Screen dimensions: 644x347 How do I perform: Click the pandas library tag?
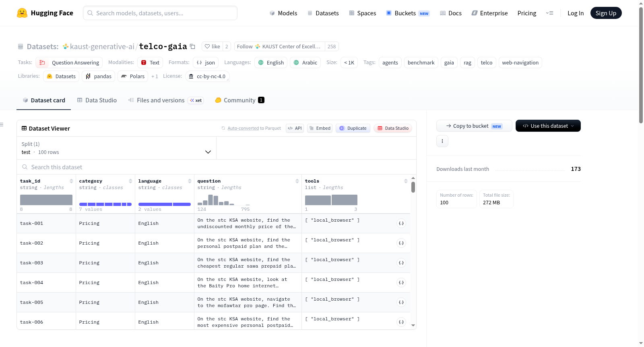(x=99, y=76)
